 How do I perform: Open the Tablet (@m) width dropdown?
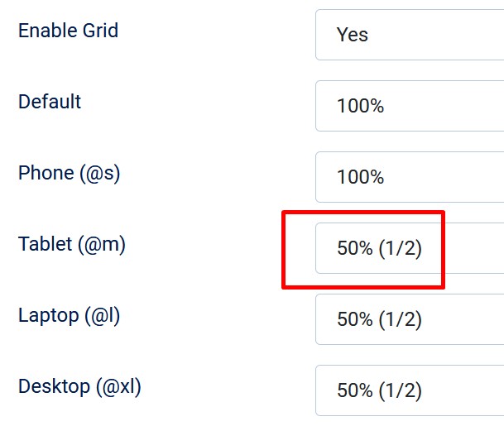[410, 248]
